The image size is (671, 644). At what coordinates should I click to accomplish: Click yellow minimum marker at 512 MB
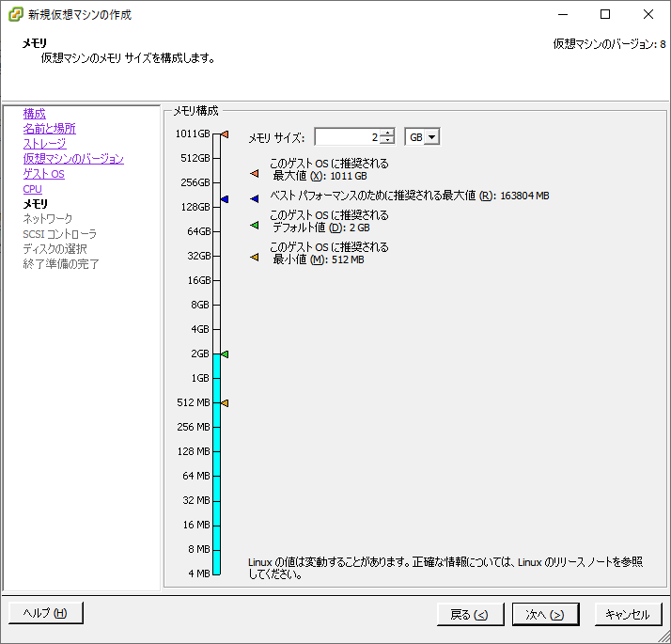coord(225,403)
